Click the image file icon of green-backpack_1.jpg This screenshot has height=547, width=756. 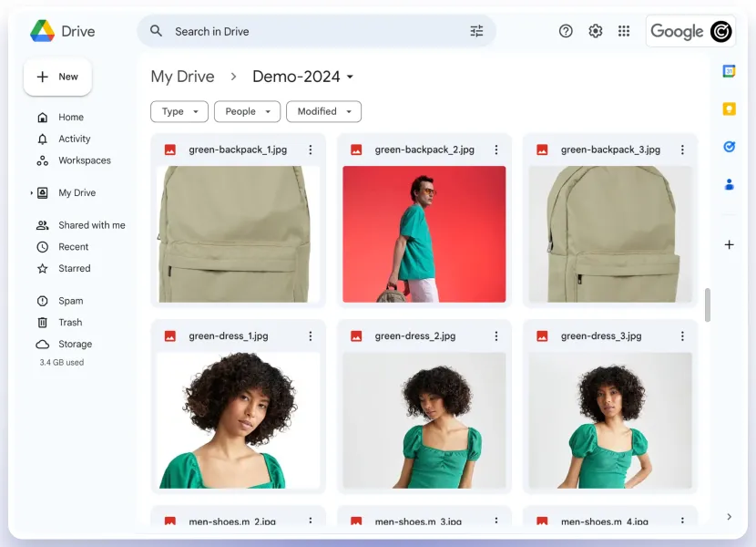click(x=170, y=150)
